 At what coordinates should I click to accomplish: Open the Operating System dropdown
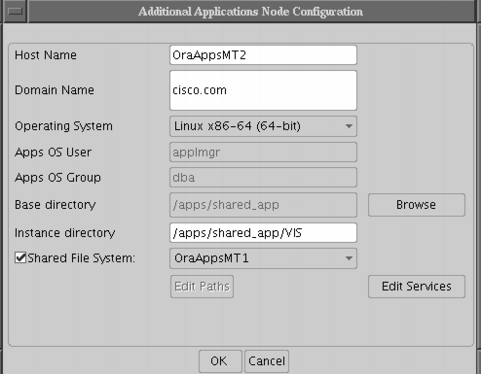263,126
